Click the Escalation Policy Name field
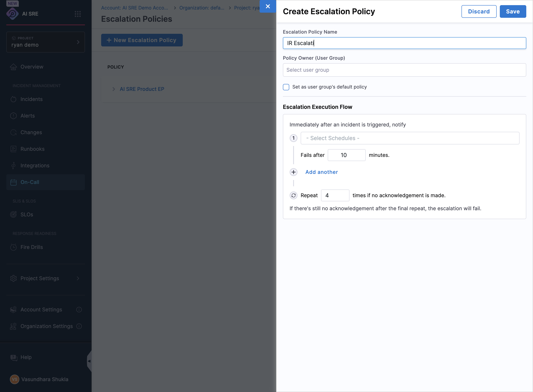Viewport: 533px width, 392px height. 404,43
